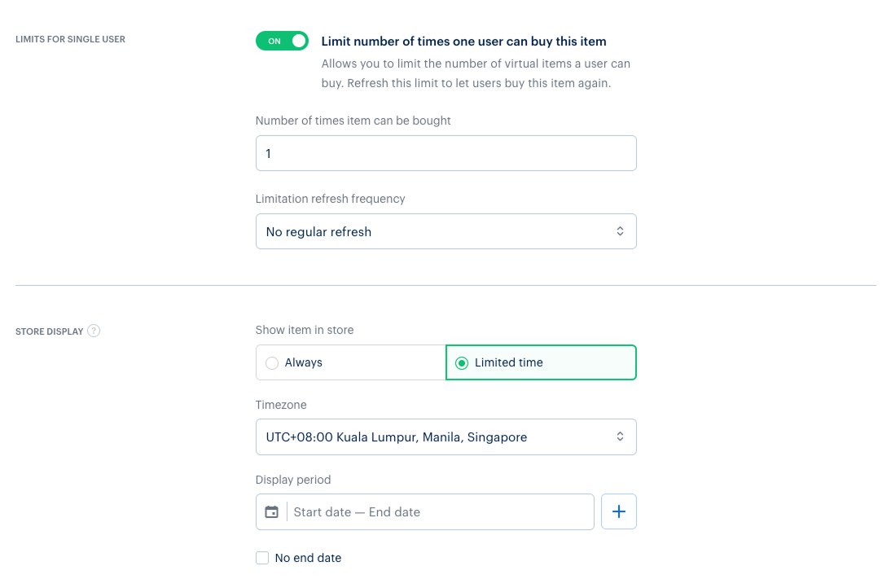
Task: Check the No end date checkbox
Action: click(x=262, y=558)
